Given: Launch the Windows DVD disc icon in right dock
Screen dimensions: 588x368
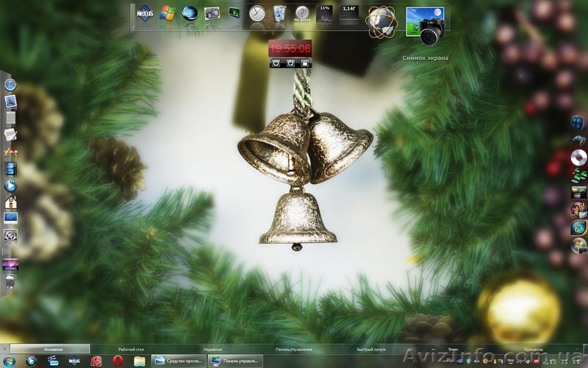Looking at the screenshot, I should point(579,246).
